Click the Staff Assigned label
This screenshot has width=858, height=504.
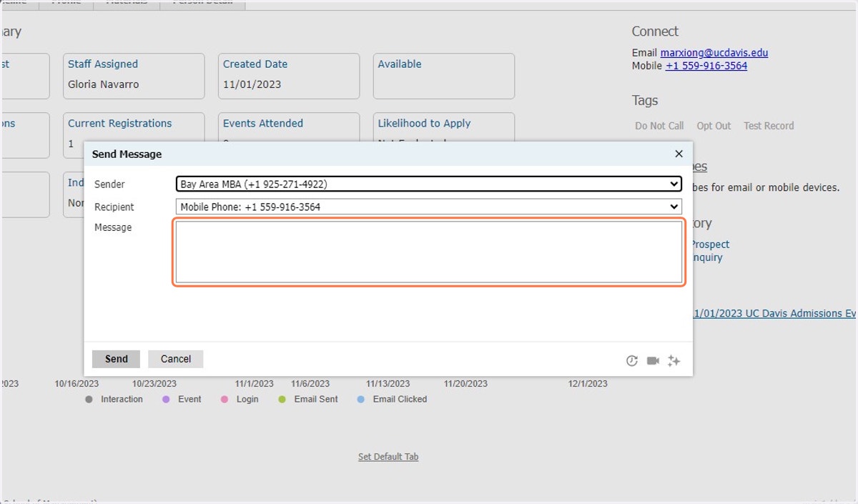pyautogui.click(x=103, y=64)
